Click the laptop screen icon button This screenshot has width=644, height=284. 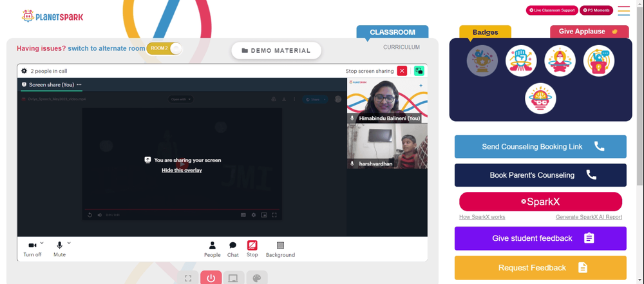click(234, 278)
